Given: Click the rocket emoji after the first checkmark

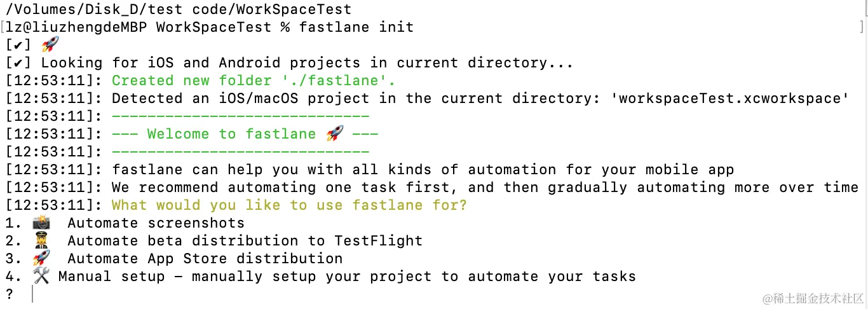Looking at the screenshot, I should click(50, 45).
